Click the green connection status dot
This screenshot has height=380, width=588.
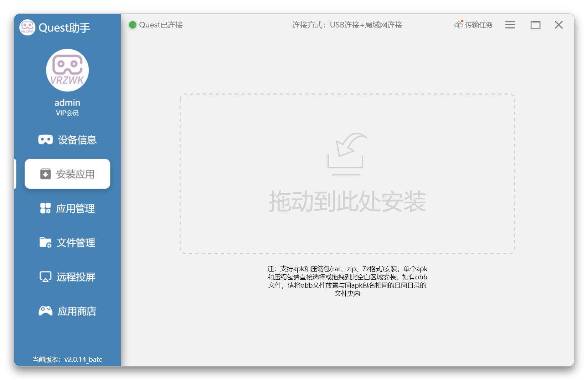133,25
